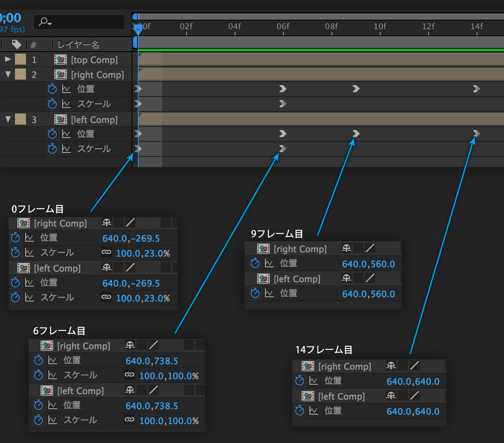504x443 pixels.
Task: Click position value 640.0,-269.5 under 0フレーム目 right Comp
Action: click(x=131, y=238)
